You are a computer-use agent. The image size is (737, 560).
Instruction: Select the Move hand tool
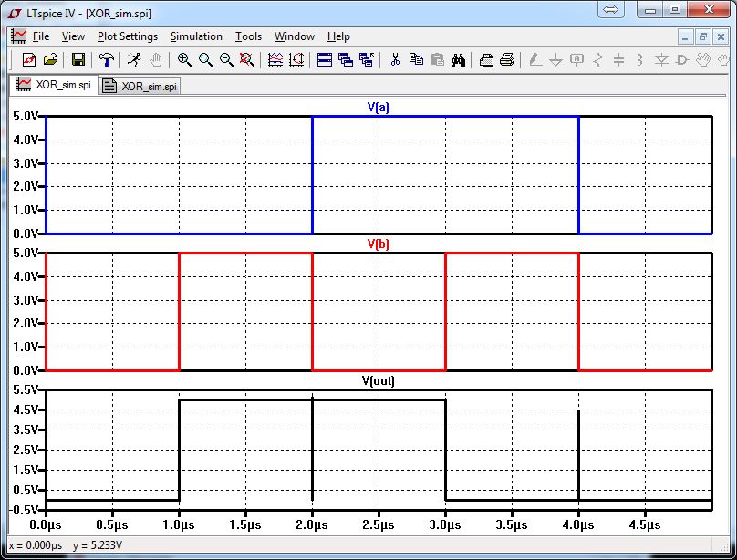[x=703, y=59]
